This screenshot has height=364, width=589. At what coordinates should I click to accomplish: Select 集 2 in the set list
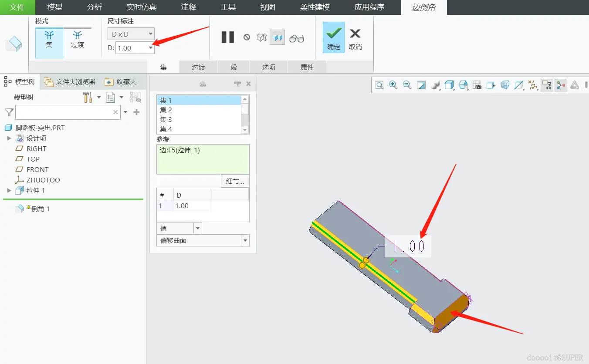click(x=199, y=110)
